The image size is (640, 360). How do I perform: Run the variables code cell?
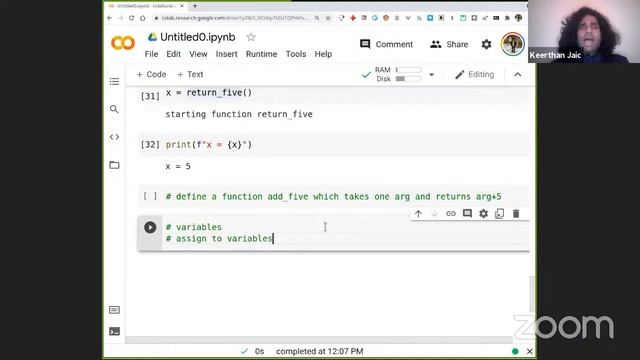pyautogui.click(x=150, y=227)
